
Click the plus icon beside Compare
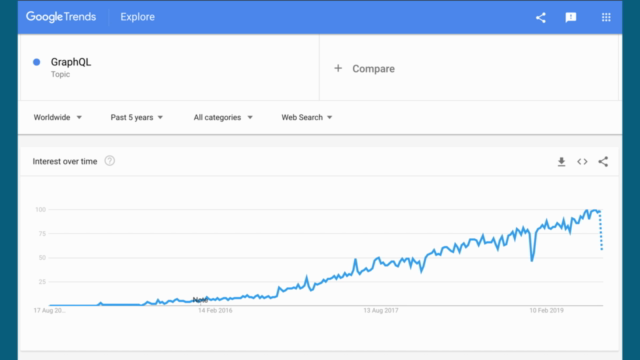pyautogui.click(x=338, y=68)
